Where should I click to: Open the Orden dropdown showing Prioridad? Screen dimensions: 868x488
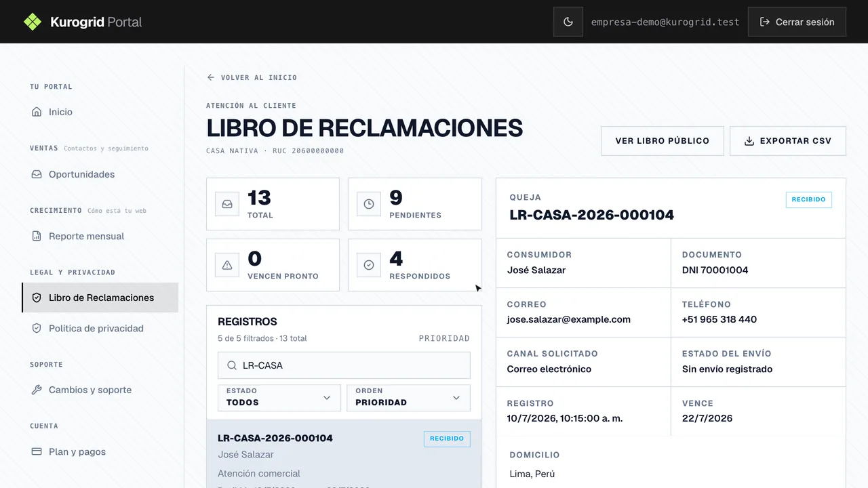pos(408,398)
